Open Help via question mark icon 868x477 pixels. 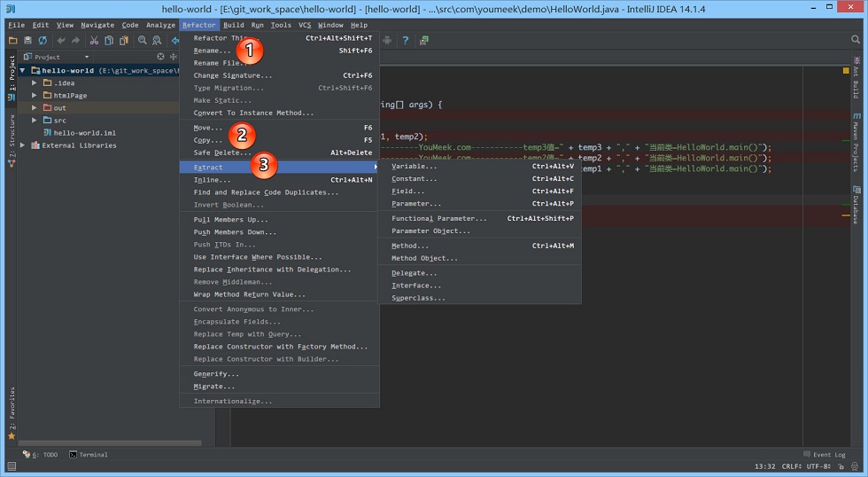pyautogui.click(x=406, y=41)
